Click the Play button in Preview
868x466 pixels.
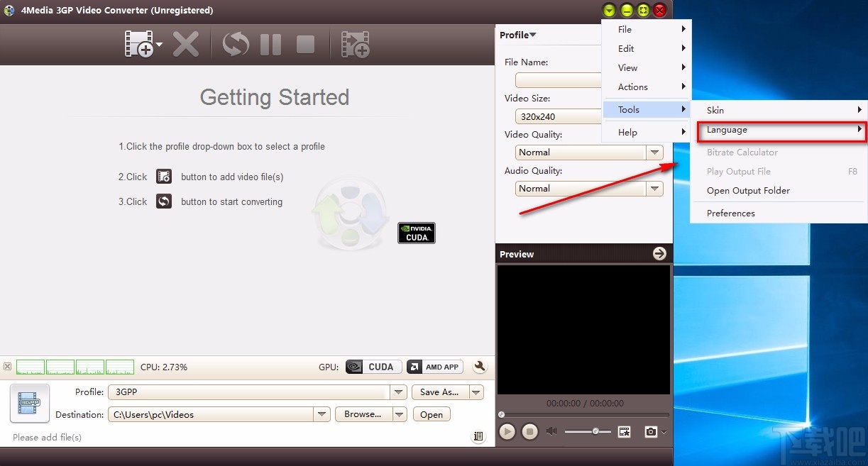pos(507,431)
